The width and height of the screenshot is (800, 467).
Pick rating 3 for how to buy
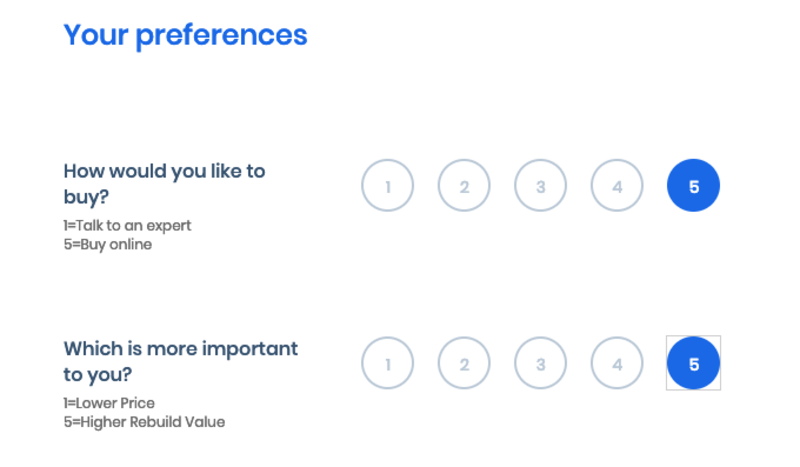click(540, 186)
